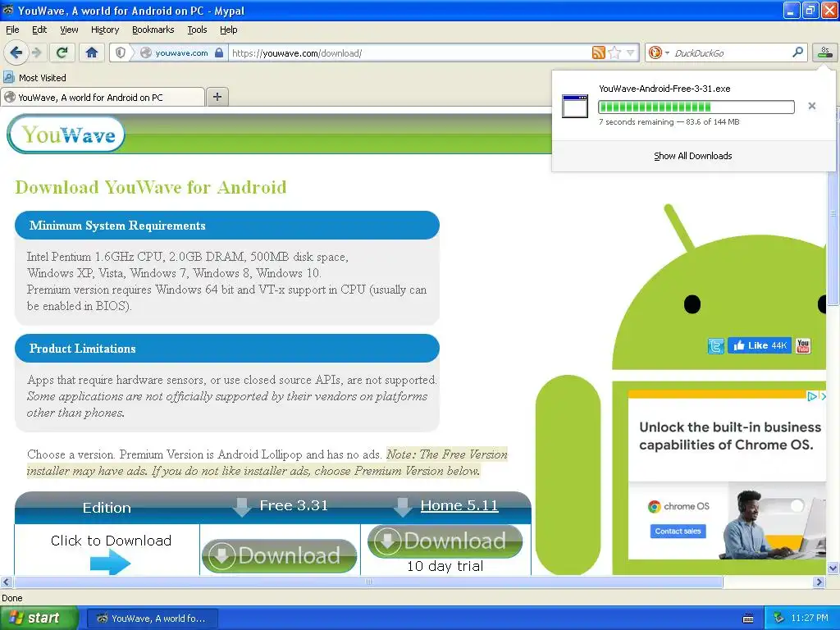Click vertical scrollbar down arrow
This screenshot has width=840, height=630.
click(833, 568)
